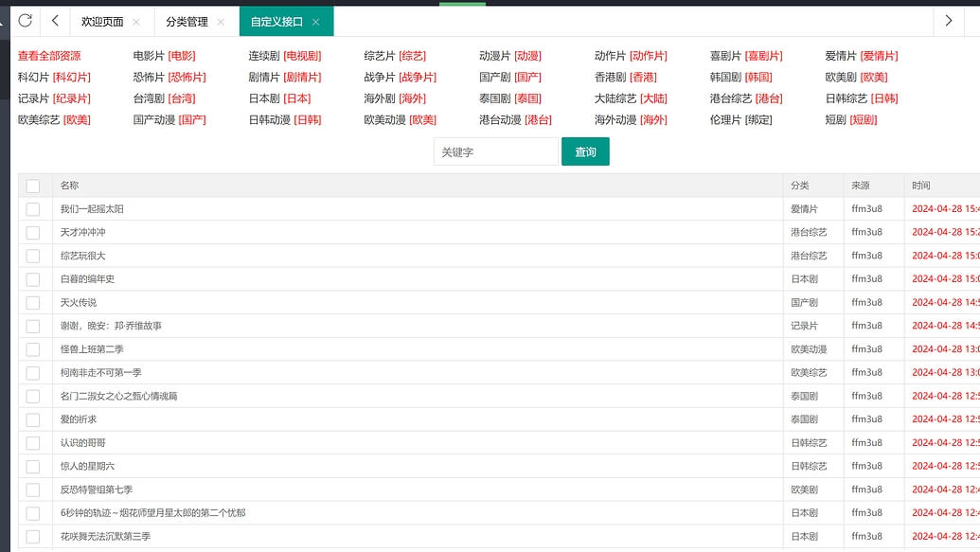Click the refresh icon in tab bar
The height and width of the screenshot is (552, 980).
tap(26, 21)
